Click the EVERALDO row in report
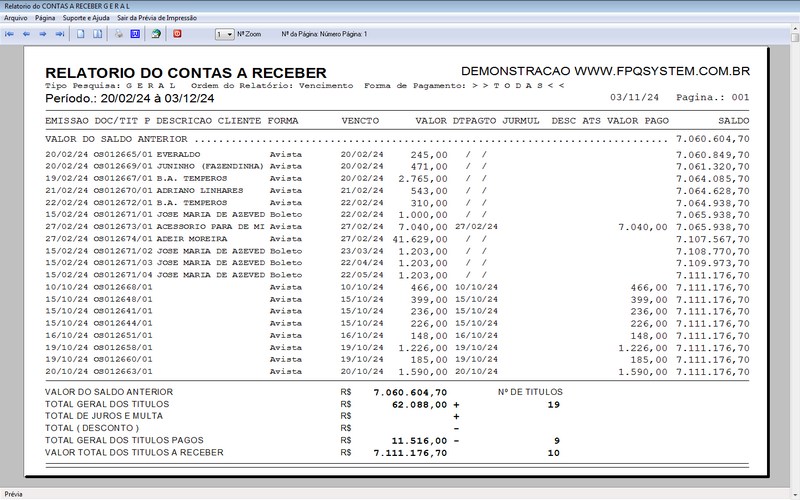Image resolution: width=800 pixels, height=500 pixels. point(397,155)
